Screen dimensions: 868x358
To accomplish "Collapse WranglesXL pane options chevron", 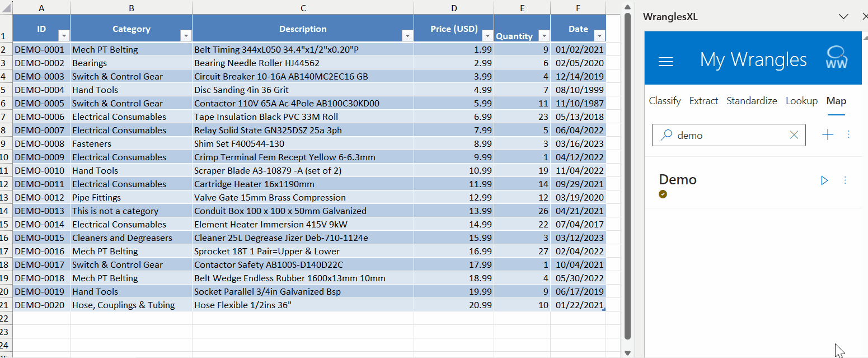I will [843, 17].
